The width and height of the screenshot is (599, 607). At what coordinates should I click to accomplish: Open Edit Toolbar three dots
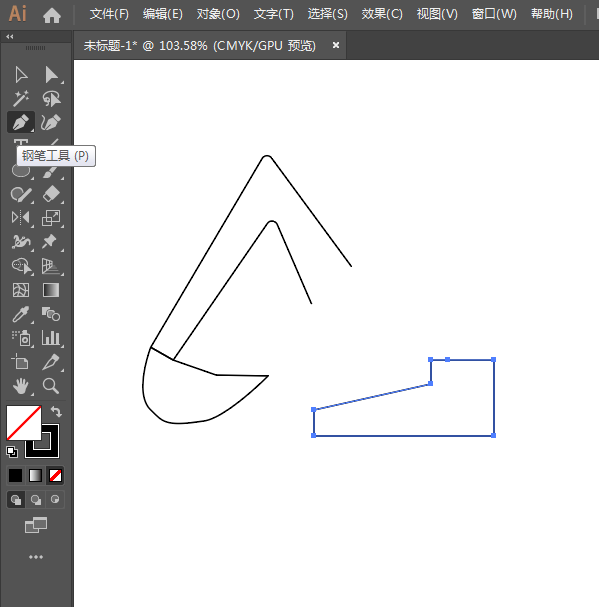tap(36, 557)
